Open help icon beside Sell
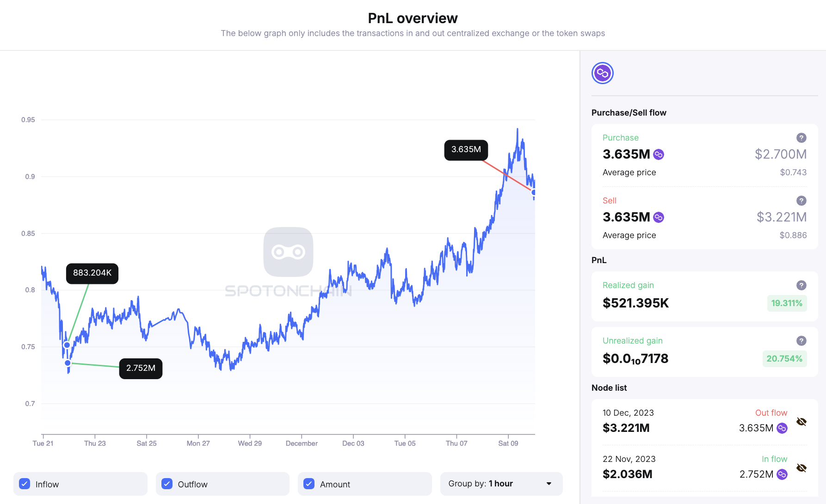The image size is (826, 504). click(x=801, y=201)
